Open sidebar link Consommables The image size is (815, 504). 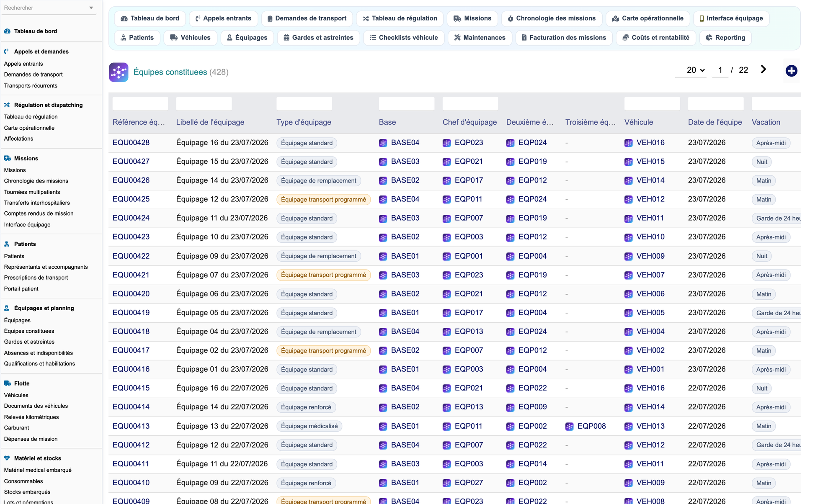(23, 481)
